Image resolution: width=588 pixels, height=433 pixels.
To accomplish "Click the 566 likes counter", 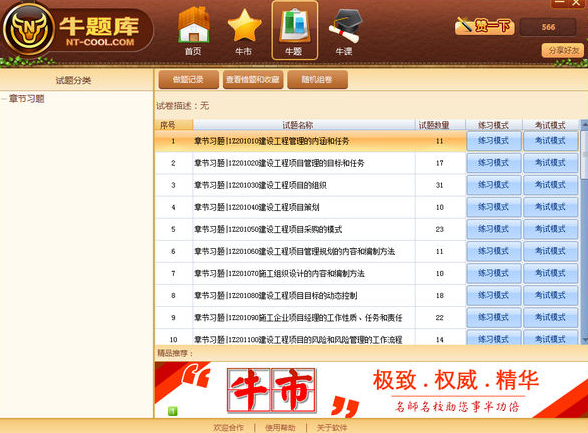I will (x=548, y=27).
